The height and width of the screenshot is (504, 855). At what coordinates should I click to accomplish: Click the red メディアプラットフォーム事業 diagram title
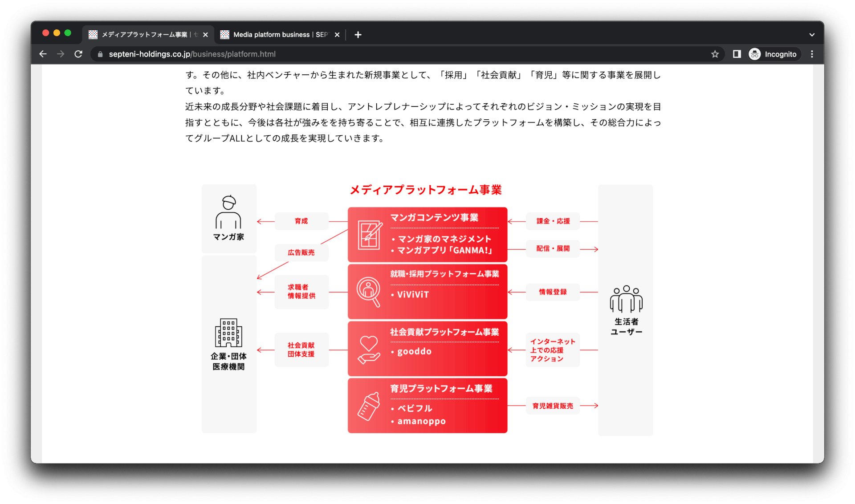[x=426, y=190]
